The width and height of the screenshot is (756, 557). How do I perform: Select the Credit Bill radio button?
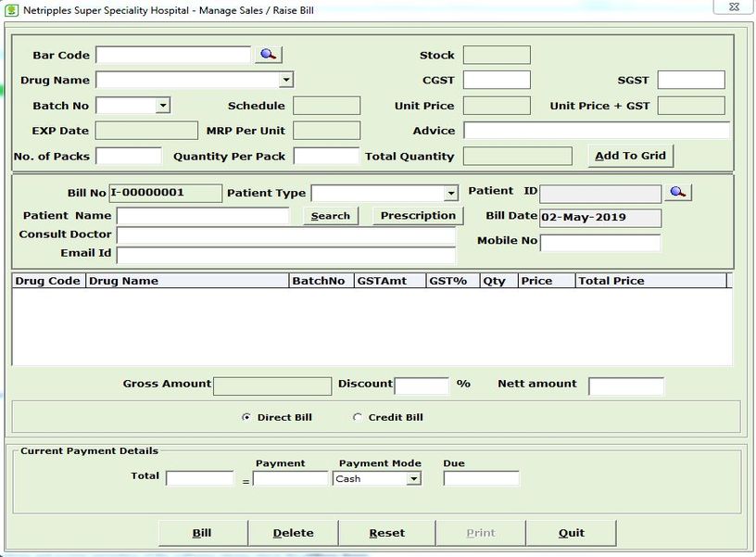[358, 417]
